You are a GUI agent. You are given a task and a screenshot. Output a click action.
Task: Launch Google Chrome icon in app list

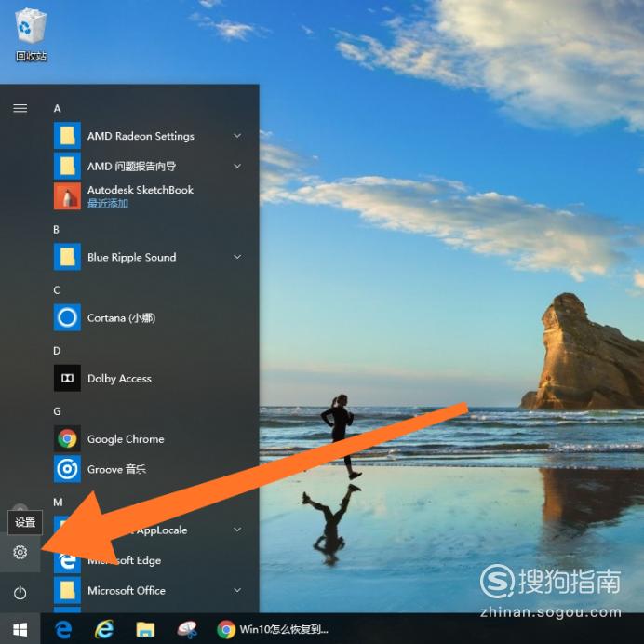click(x=67, y=438)
